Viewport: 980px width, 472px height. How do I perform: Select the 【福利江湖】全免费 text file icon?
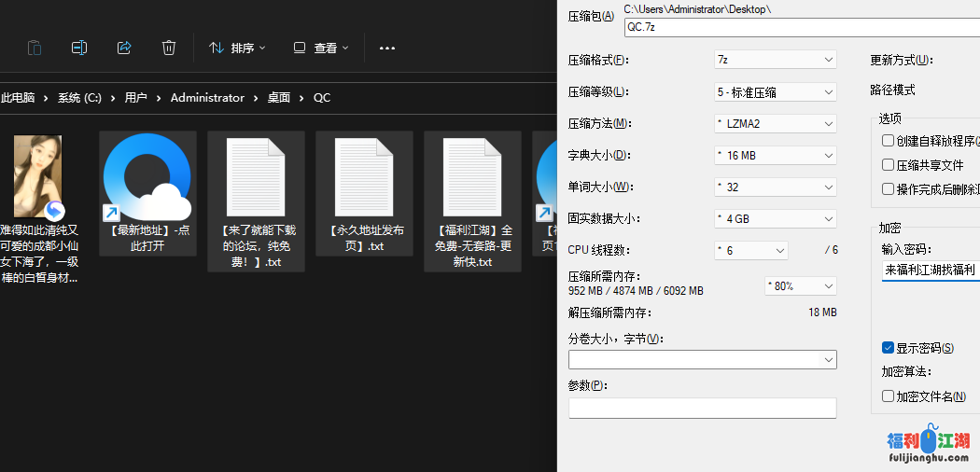pos(472,177)
